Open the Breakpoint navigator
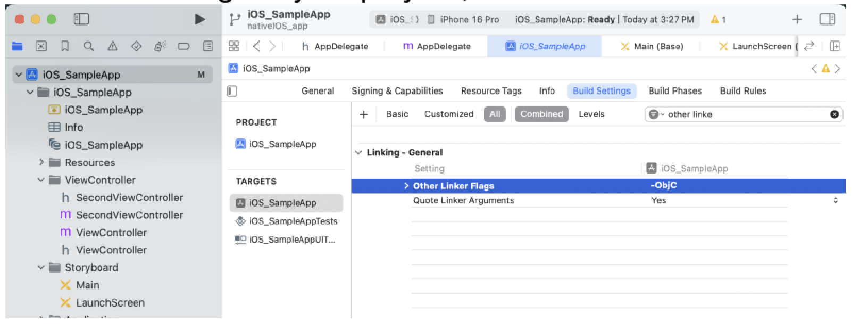 [183, 46]
